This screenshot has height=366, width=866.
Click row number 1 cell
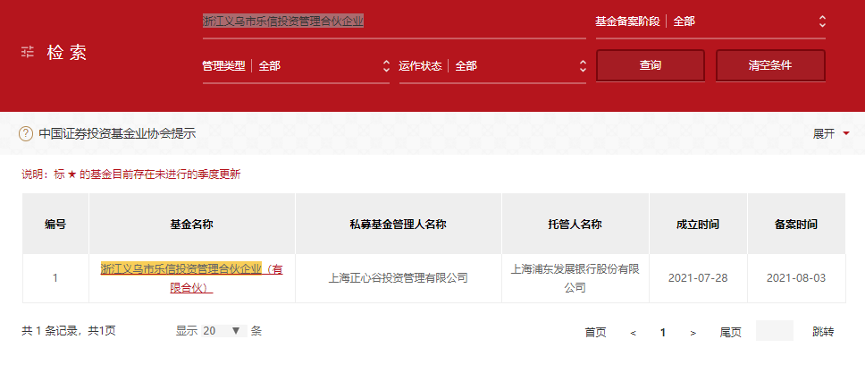tap(55, 278)
